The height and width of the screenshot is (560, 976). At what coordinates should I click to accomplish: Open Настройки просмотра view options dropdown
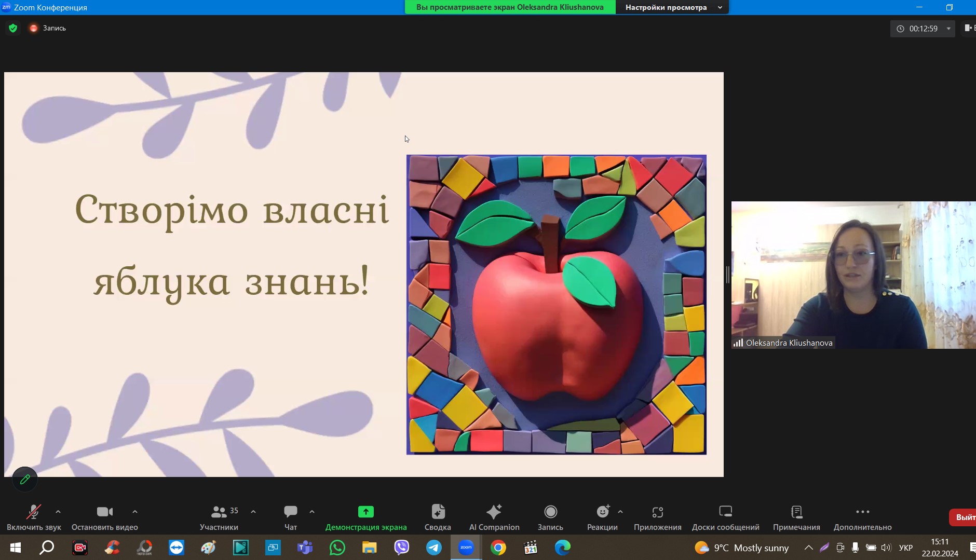click(672, 7)
